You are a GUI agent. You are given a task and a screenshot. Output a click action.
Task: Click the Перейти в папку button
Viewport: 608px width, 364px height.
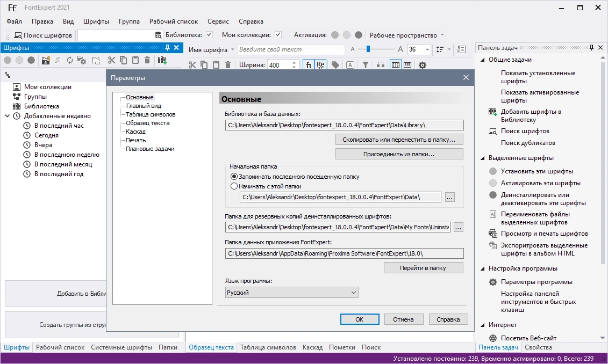pos(423,268)
